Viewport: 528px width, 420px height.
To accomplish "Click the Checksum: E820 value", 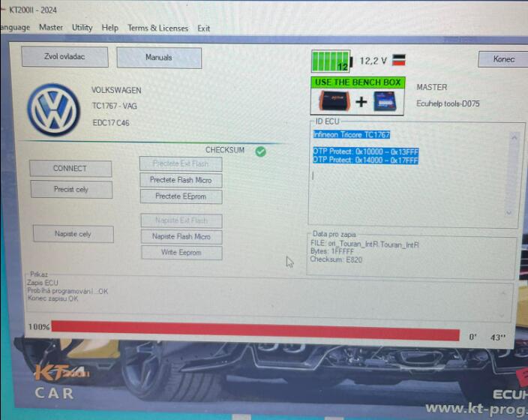I will [336, 259].
